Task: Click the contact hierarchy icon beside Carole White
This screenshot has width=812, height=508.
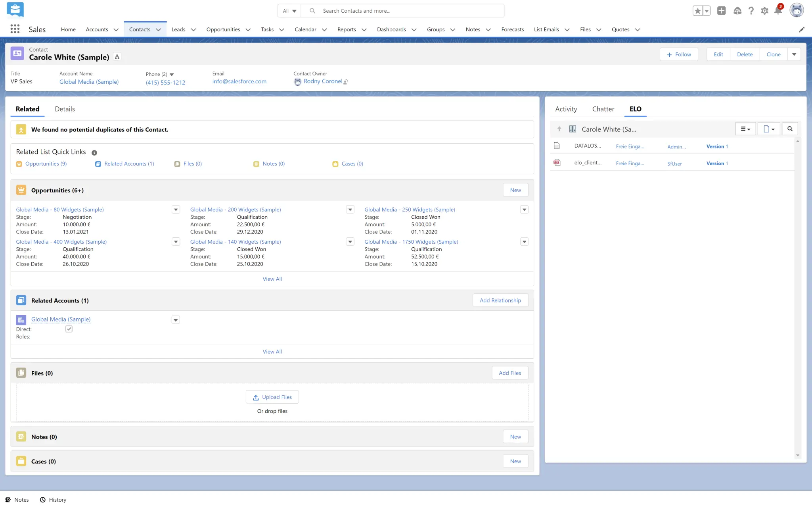Action: click(117, 57)
